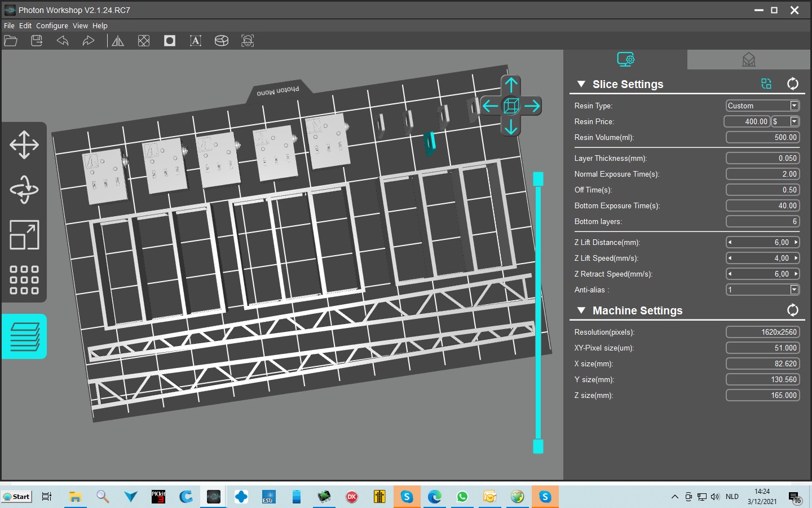Increase Z Retract Speed with right arrow
This screenshot has width=812, height=508.
click(796, 274)
